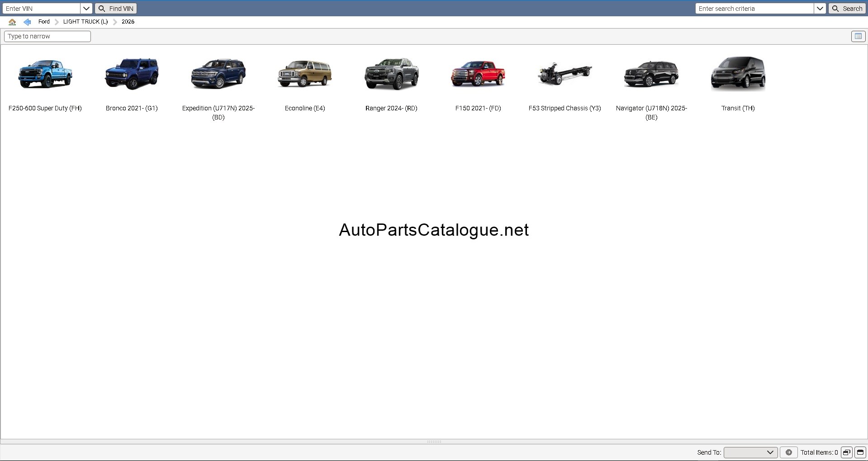Open the F250-600 Super Duty truck thumbnail
Viewport: 868px width, 461px height.
click(x=45, y=74)
